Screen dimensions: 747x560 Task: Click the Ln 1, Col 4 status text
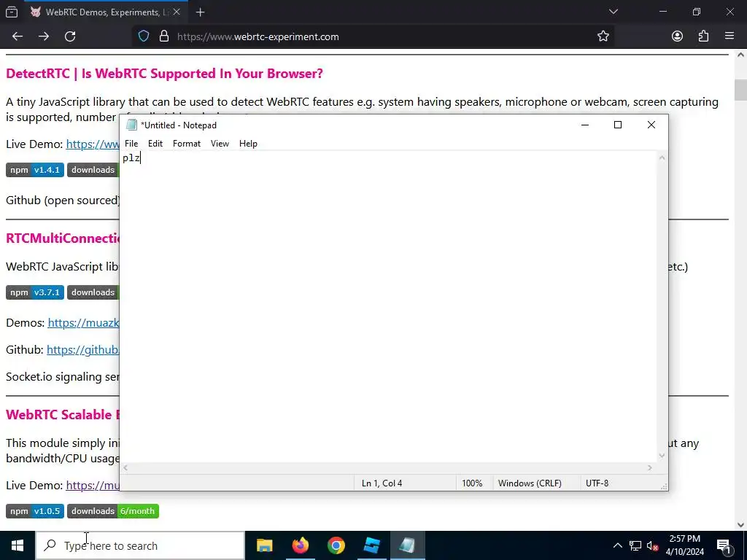click(x=382, y=483)
